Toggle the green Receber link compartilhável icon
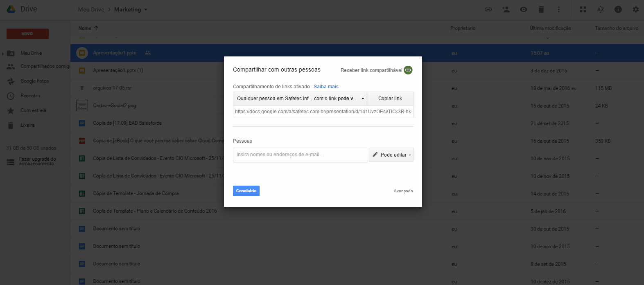 [408, 70]
